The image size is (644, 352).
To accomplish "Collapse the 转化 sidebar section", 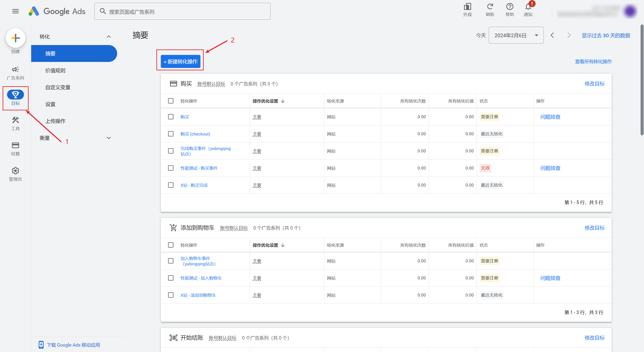I will [x=108, y=37].
